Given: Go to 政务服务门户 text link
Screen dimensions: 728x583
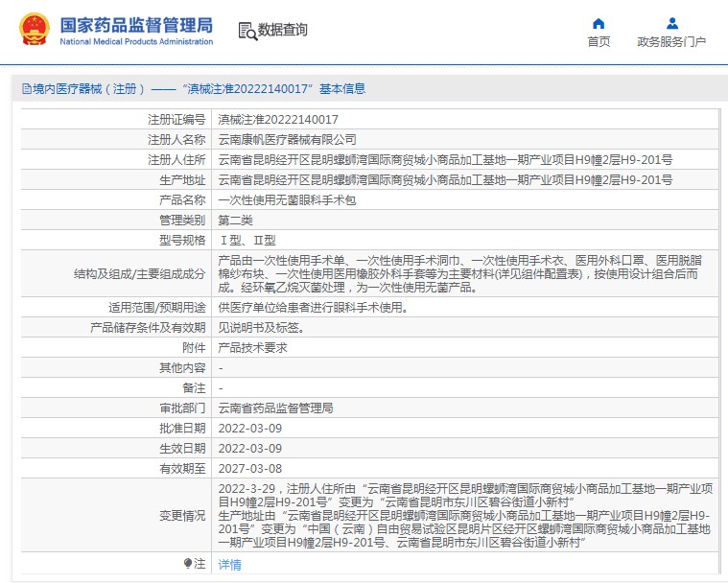Looking at the screenshot, I should (671, 42).
